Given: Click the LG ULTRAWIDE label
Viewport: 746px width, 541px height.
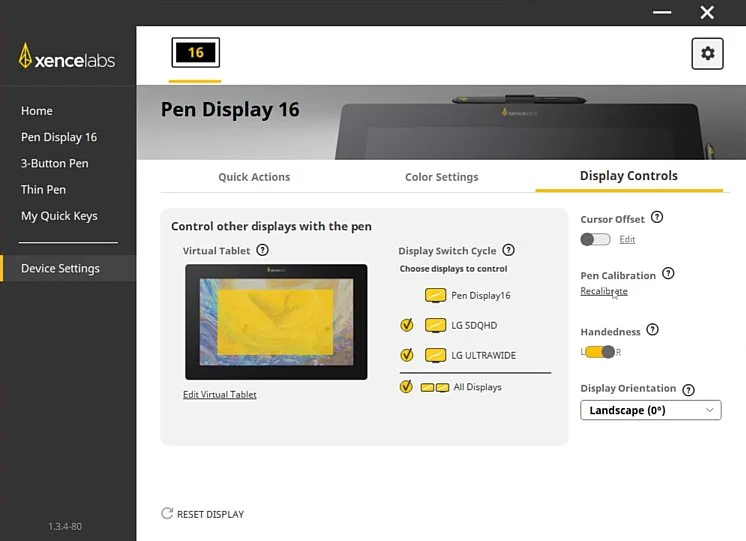Looking at the screenshot, I should click(483, 355).
